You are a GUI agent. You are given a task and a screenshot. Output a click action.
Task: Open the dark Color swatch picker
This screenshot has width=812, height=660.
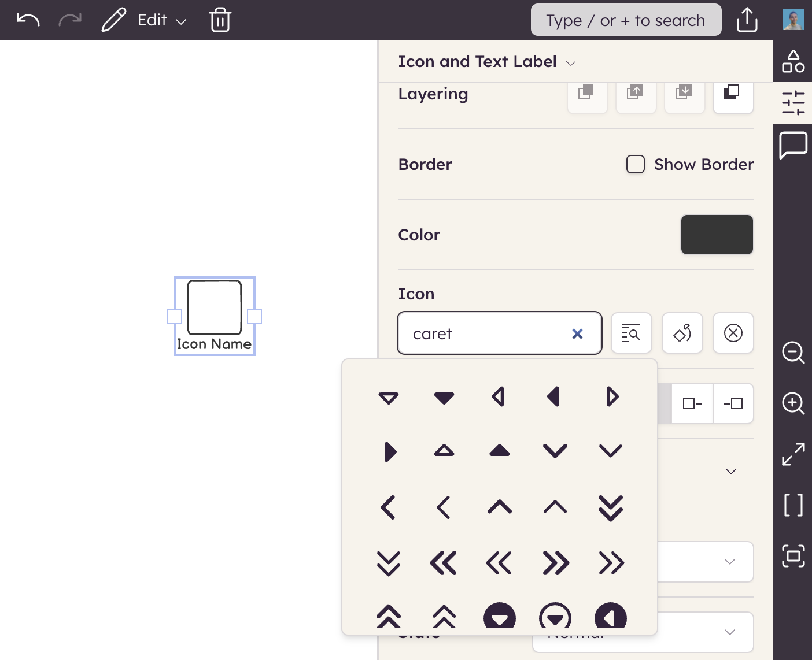tap(717, 235)
